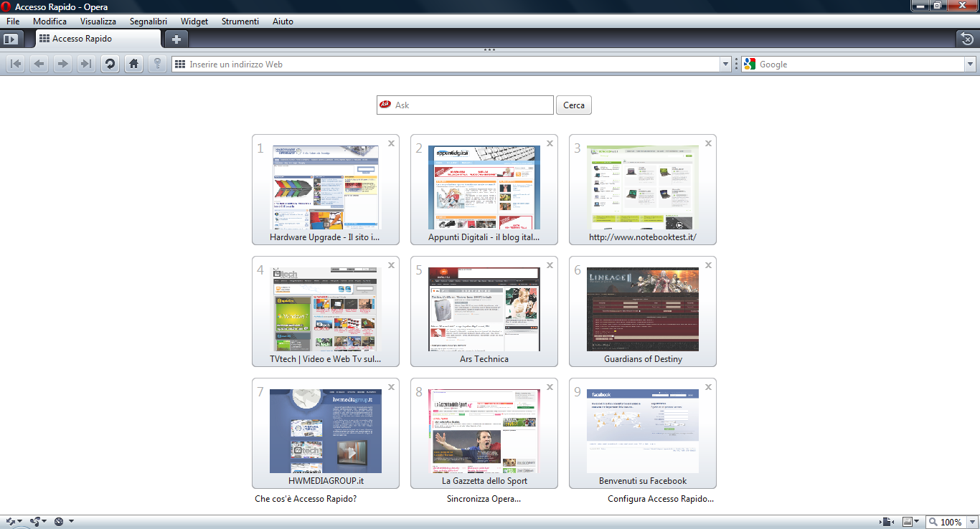Click the 100% zoom level field
Screen dimensions: 980x529
pyautogui.click(x=951, y=522)
